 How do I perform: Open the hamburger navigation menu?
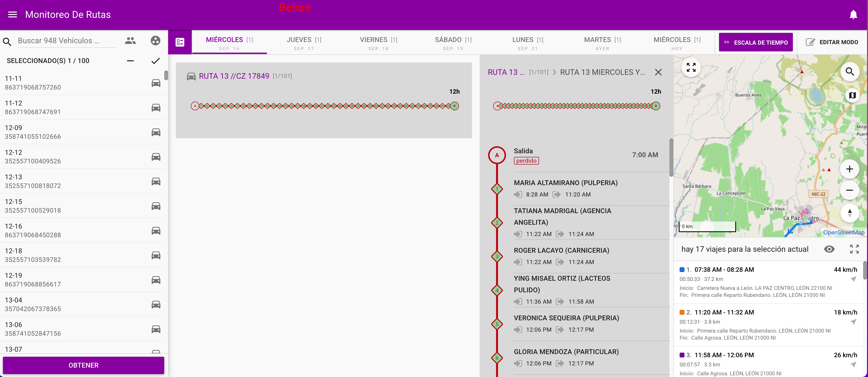13,14
